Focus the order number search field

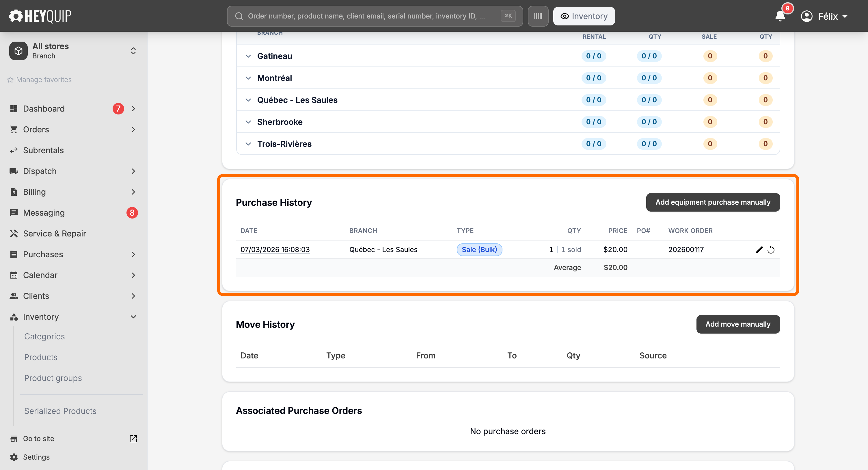(x=375, y=16)
